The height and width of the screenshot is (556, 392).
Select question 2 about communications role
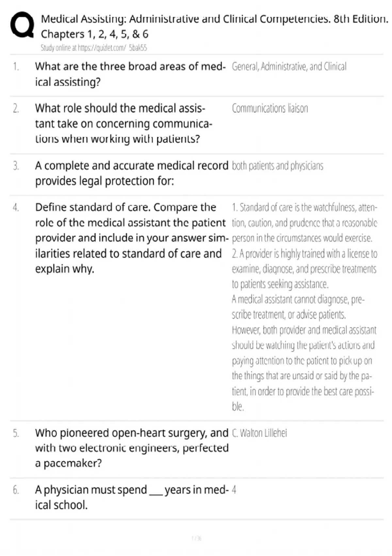124,123
